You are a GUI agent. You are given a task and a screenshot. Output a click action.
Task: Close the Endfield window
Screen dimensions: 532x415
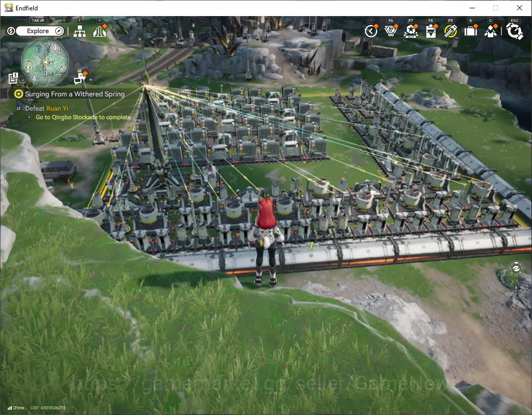520,8
